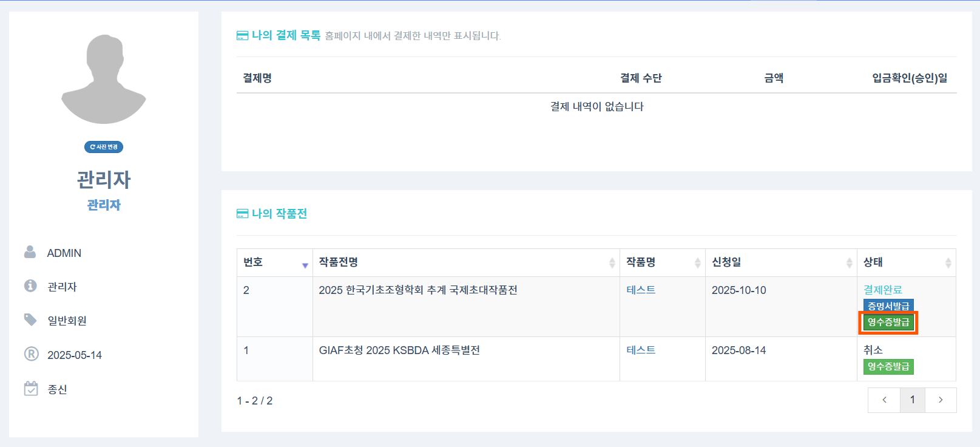Click the profile avatar silhouette image
The width and height of the screenshot is (980, 447).
click(x=104, y=79)
